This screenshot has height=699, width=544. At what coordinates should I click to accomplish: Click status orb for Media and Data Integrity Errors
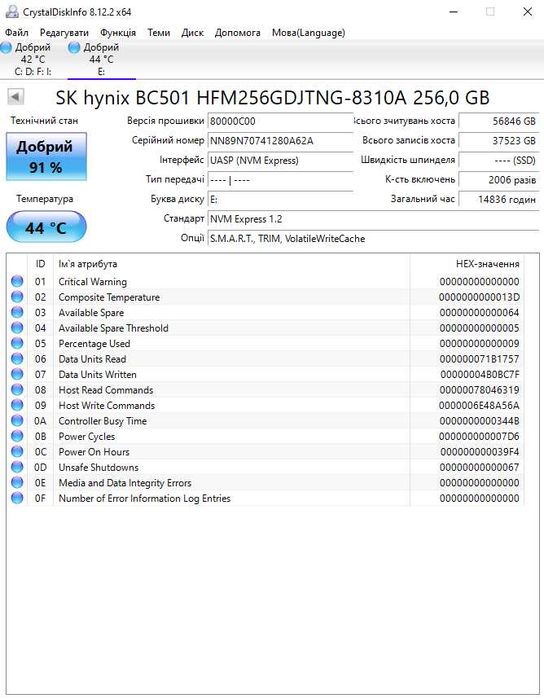coord(17,482)
